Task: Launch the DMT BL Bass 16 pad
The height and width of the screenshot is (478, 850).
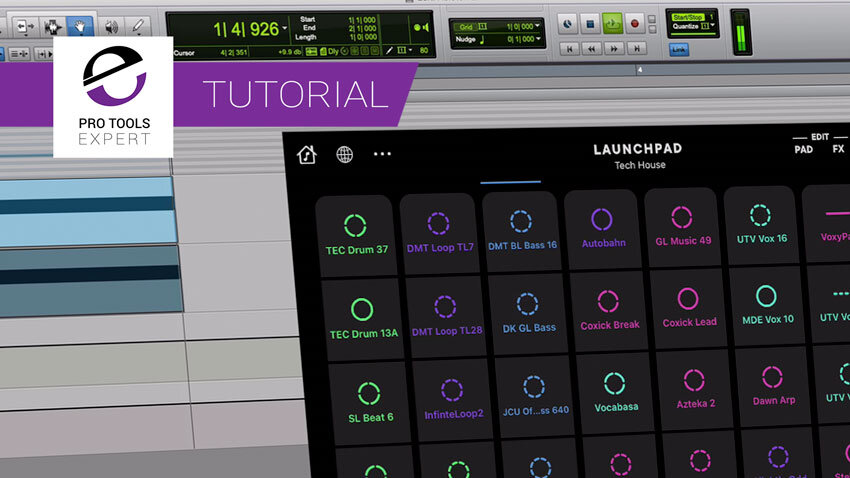Action: click(x=521, y=231)
